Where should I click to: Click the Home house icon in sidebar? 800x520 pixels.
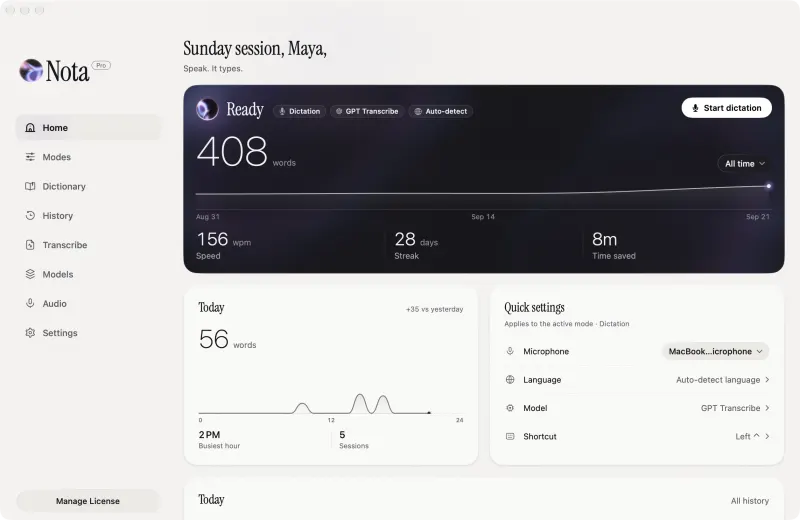coord(30,128)
